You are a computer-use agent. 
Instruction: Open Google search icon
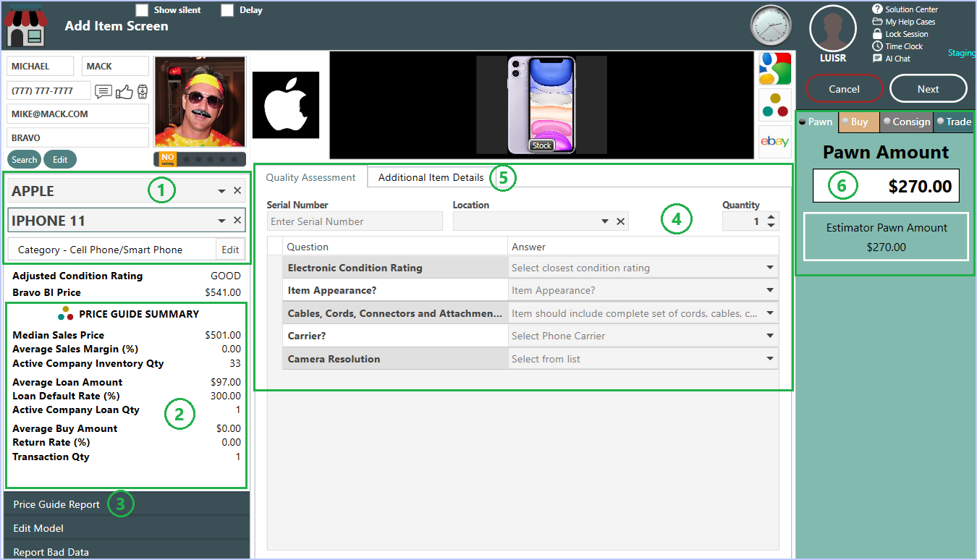click(x=774, y=68)
